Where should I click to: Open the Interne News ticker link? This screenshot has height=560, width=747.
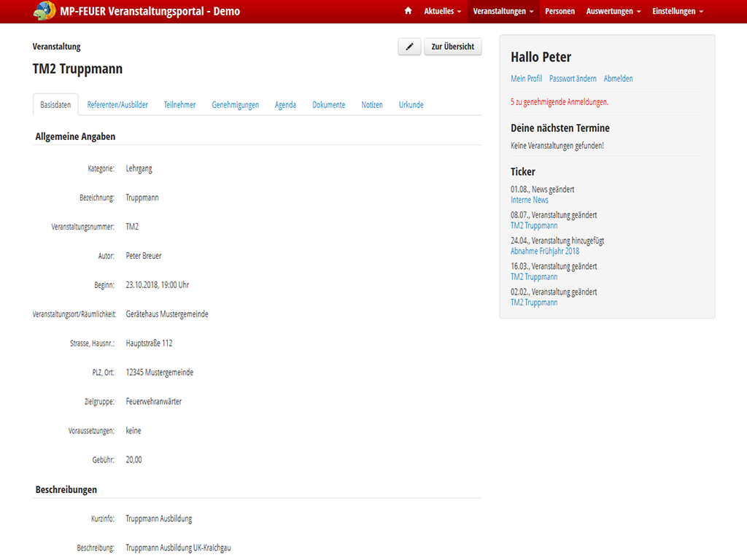click(x=530, y=200)
